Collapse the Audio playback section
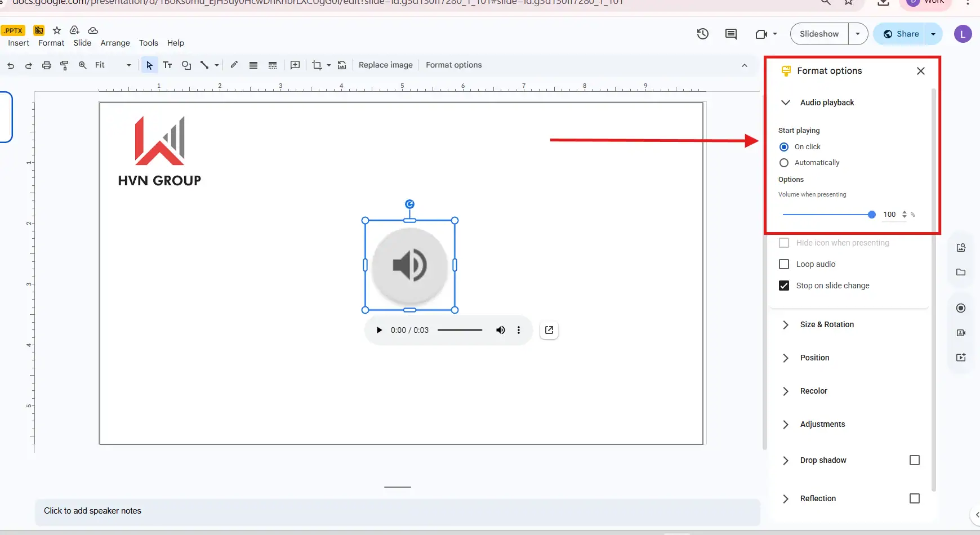 coord(785,102)
